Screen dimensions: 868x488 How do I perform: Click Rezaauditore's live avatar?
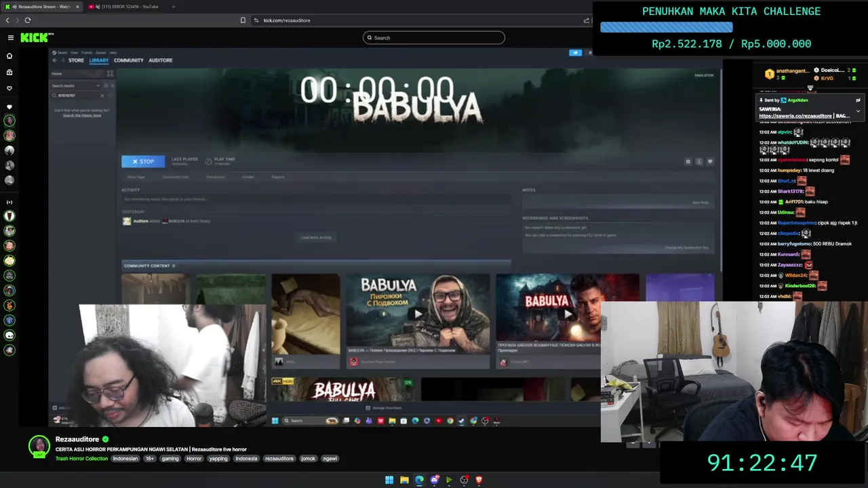(39, 445)
